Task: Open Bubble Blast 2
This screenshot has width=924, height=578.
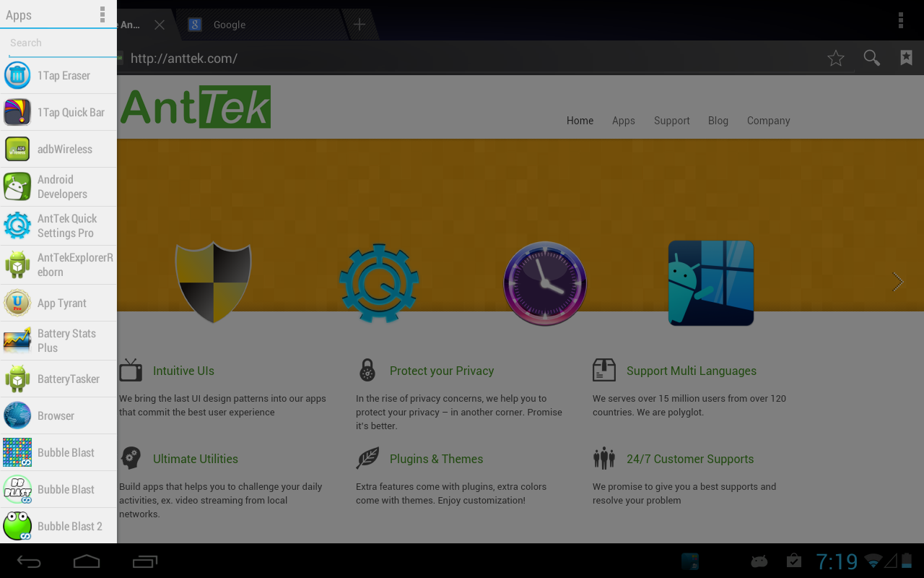Action: coord(58,526)
